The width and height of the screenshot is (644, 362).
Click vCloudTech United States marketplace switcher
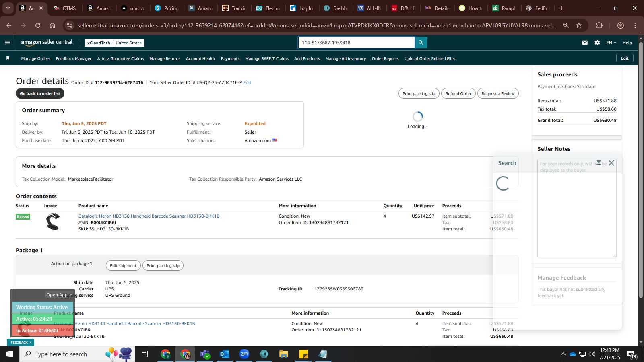click(x=114, y=43)
